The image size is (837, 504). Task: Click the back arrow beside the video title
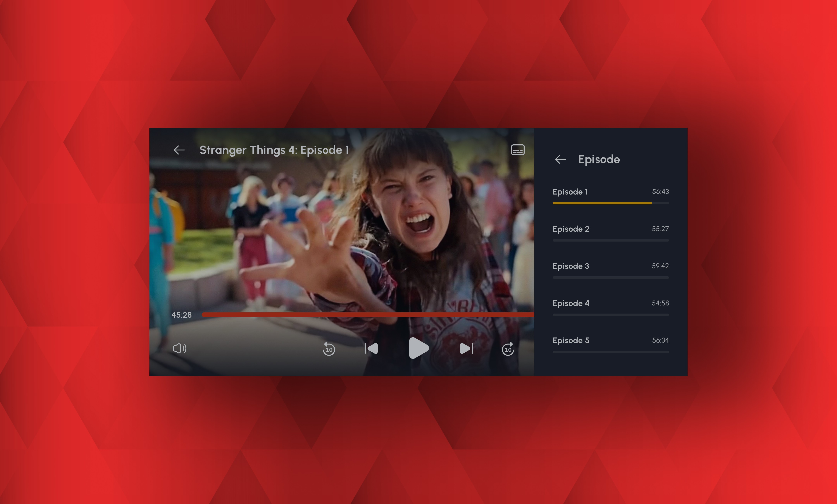click(179, 150)
